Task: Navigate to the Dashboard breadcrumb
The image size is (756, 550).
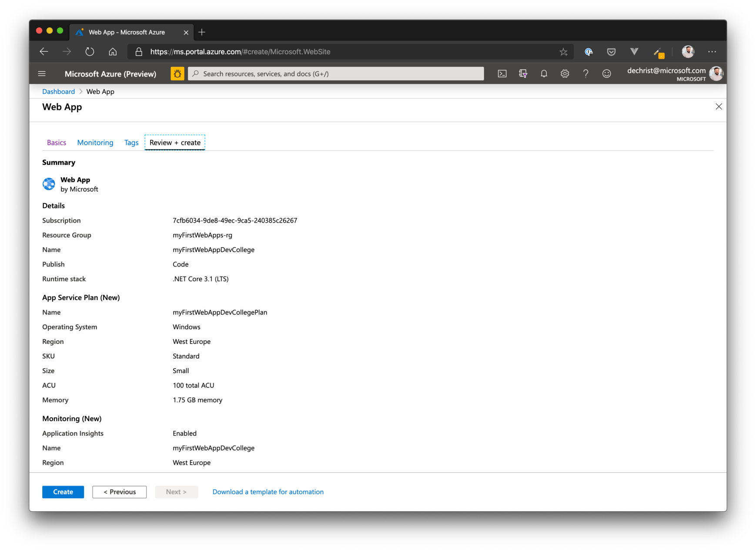Action: [x=58, y=91]
